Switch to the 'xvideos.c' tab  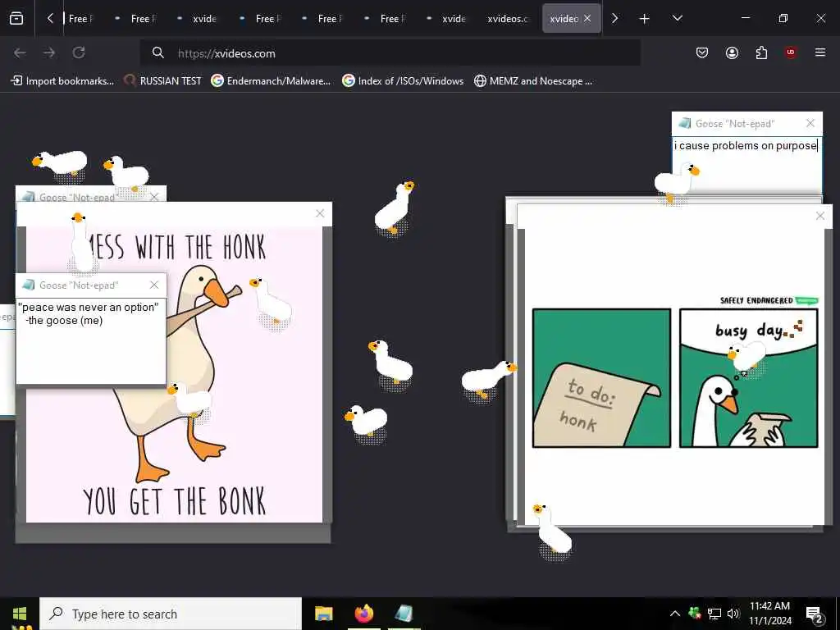click(x=508, y=19)
